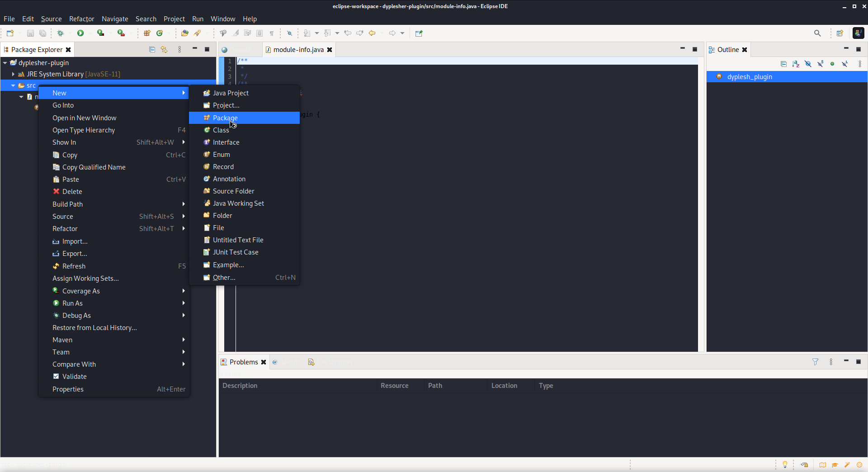Screen dimensions: 868x472
Task: Click Delete in the context menu
Action: pyautogui.click(x=114, y=192)
